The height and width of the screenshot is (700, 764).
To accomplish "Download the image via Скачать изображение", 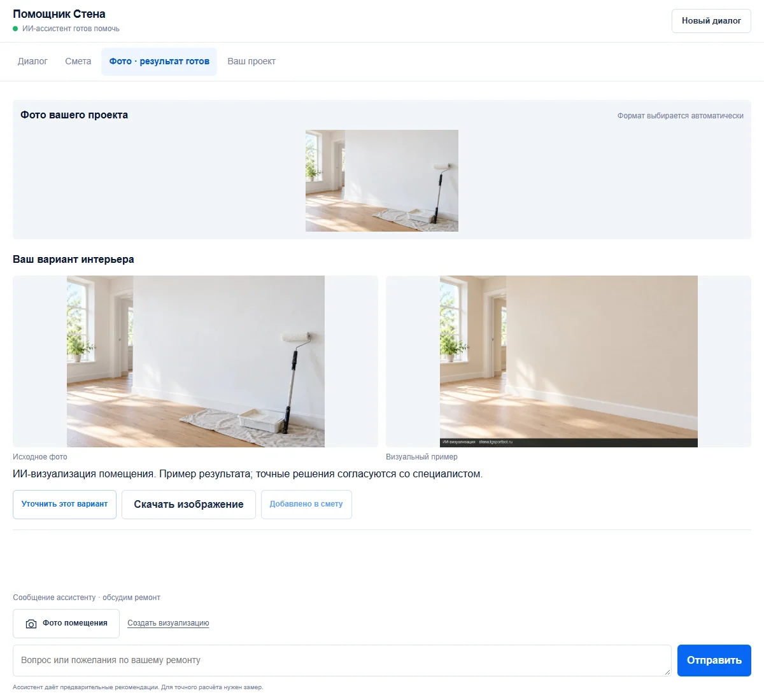I will click(188, 504).
